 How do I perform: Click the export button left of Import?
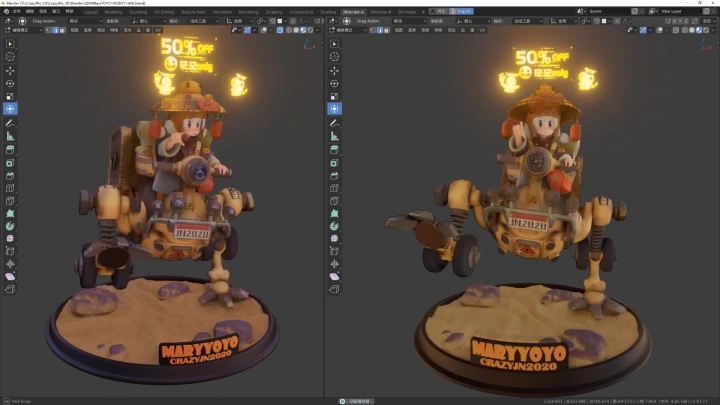point(439,11)
